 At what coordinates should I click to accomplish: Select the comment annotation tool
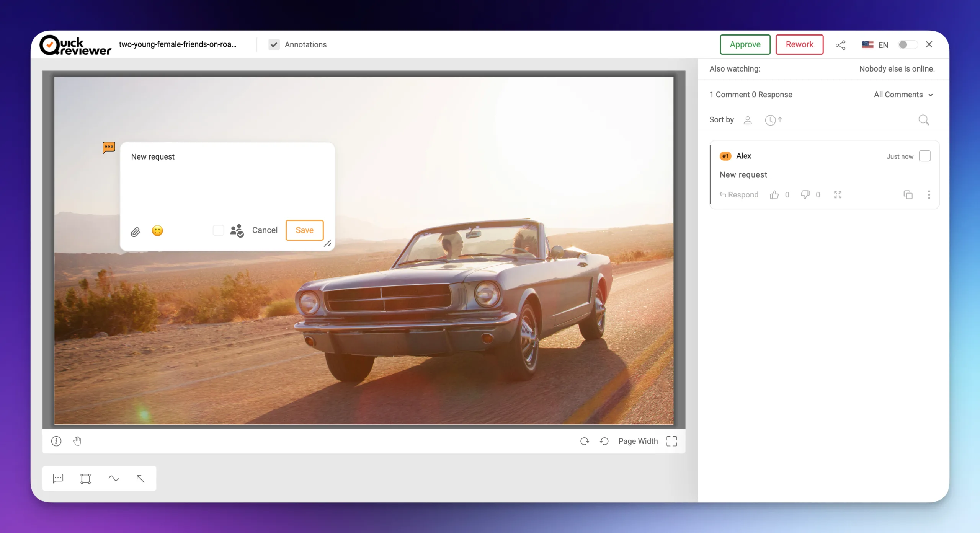point(58,478)
